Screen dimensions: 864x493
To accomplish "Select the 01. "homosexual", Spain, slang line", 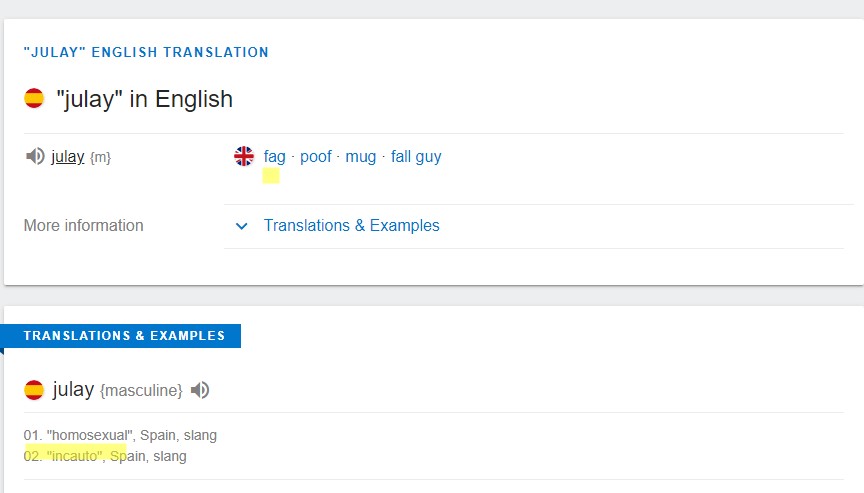I will tap(120, 435).
